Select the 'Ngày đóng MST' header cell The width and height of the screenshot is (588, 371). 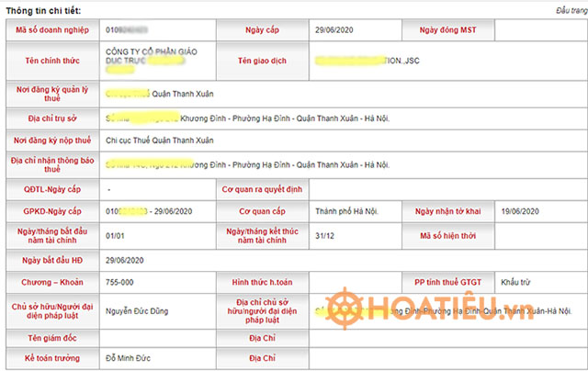(x=447, y=30)
